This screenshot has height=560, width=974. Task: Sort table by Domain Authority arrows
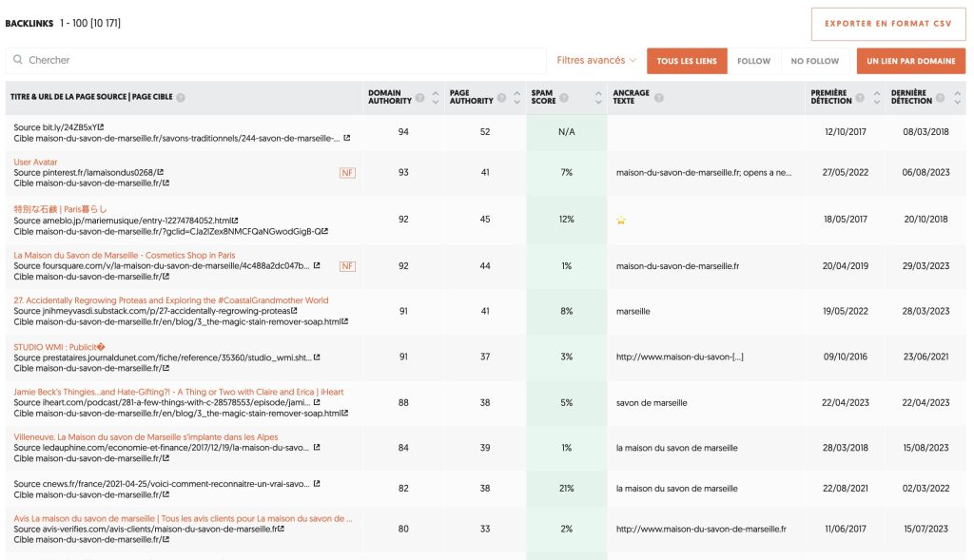436,98
